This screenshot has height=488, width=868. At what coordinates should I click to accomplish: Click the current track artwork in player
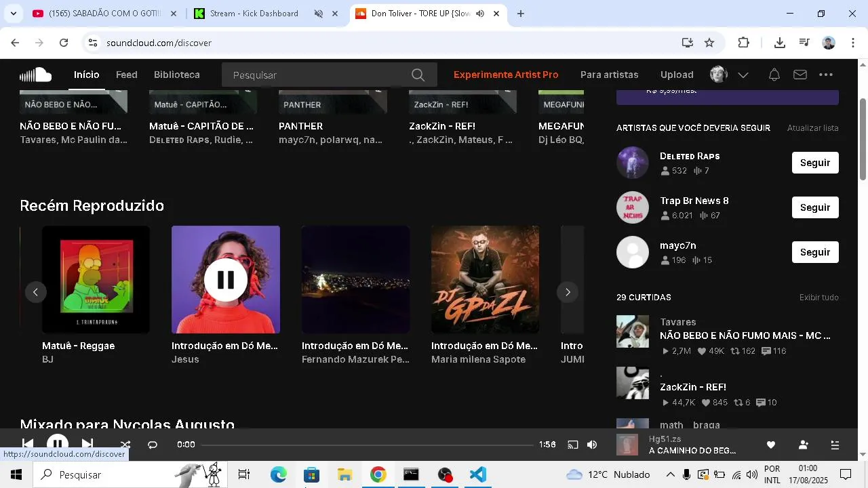click(x=627, y=445)
